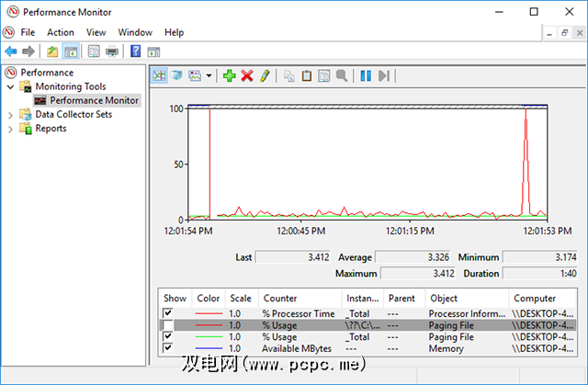The width and height of the screenshot is (588, 385).
Task: Freeze the display with the pause icon
Action: click(366, 75)
